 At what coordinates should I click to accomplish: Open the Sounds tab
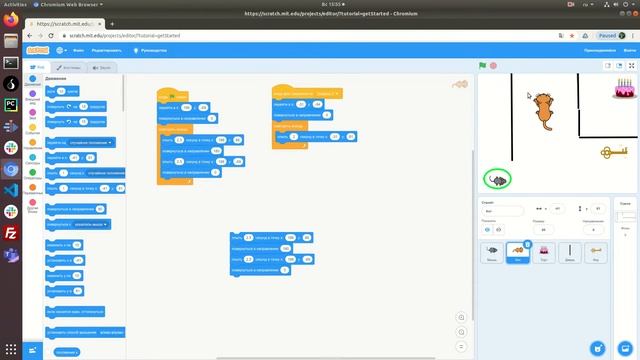102,67
